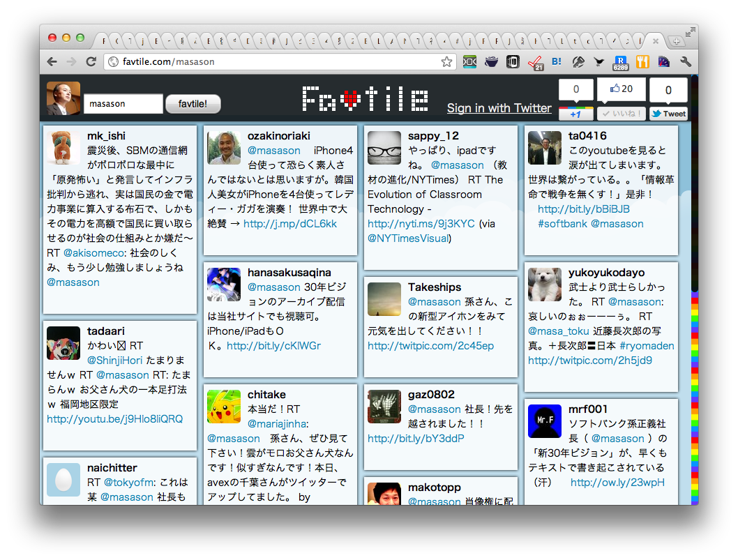Open chitake's Pikachu avatar

[x=224, y=406]
